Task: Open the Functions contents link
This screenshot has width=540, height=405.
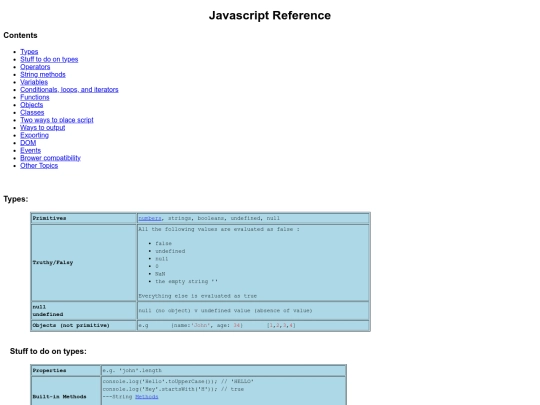Action: [35, 97]
